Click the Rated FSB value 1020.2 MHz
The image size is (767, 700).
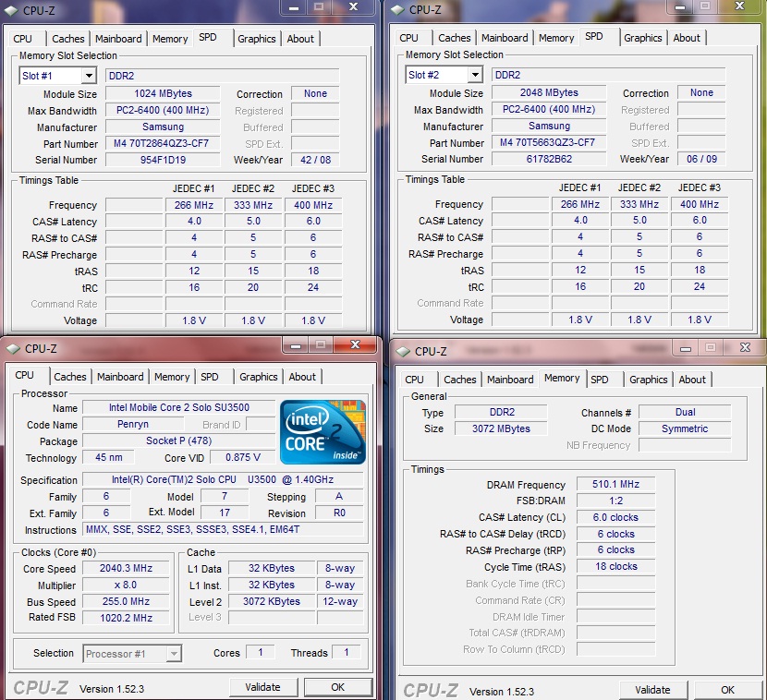click(x=126, y=618)
